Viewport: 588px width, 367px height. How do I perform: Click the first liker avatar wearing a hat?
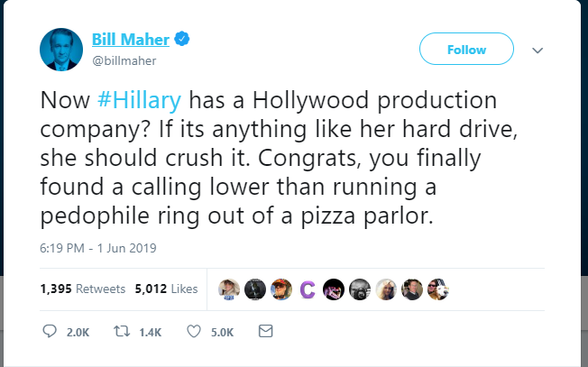(x=229, y=289)
